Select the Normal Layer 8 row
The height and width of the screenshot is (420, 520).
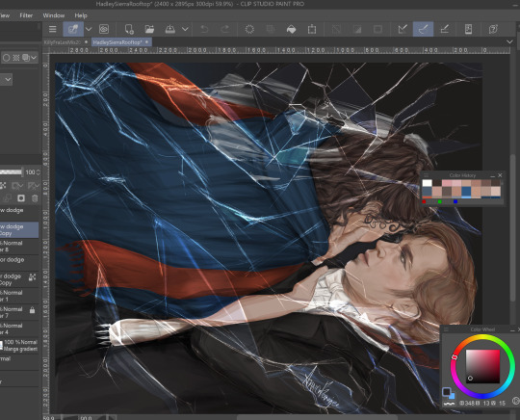pos(19,247)
